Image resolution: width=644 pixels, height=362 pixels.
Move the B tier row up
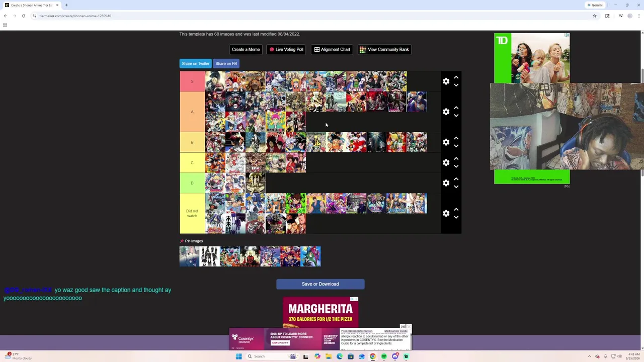(456, 138)
